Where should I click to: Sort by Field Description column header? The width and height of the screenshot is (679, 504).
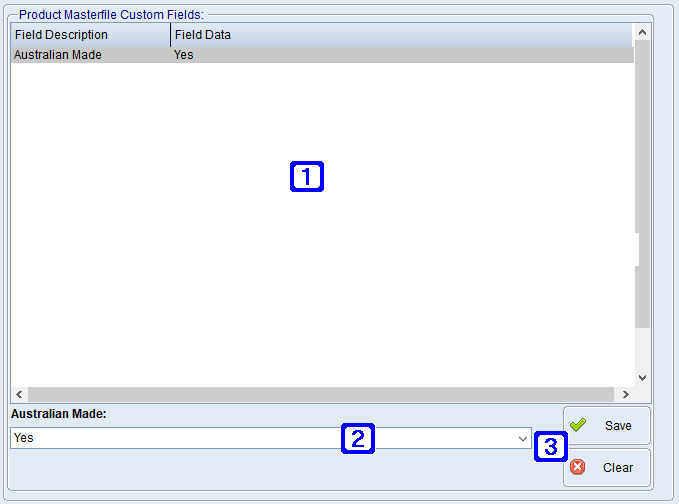[90, 35]
